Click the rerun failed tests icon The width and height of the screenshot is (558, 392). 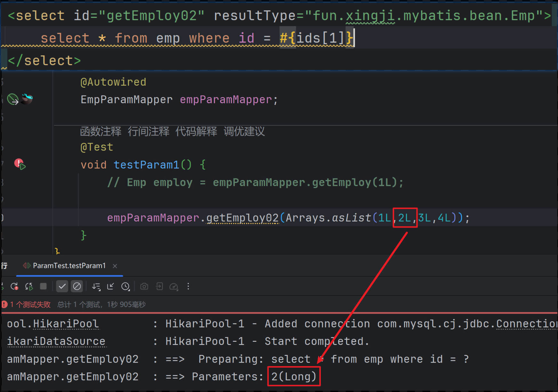tap(14, 286)
